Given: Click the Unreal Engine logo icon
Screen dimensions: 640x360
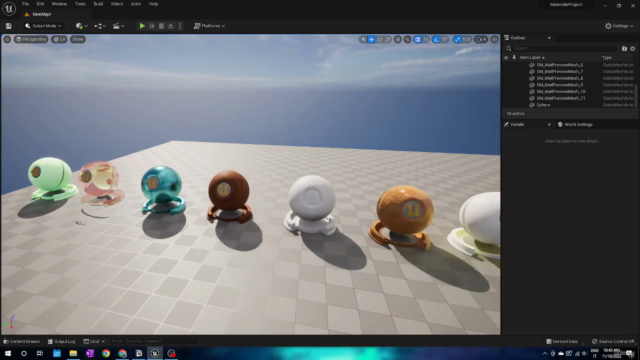Looking at the screenshot, I should coord(9,8).
